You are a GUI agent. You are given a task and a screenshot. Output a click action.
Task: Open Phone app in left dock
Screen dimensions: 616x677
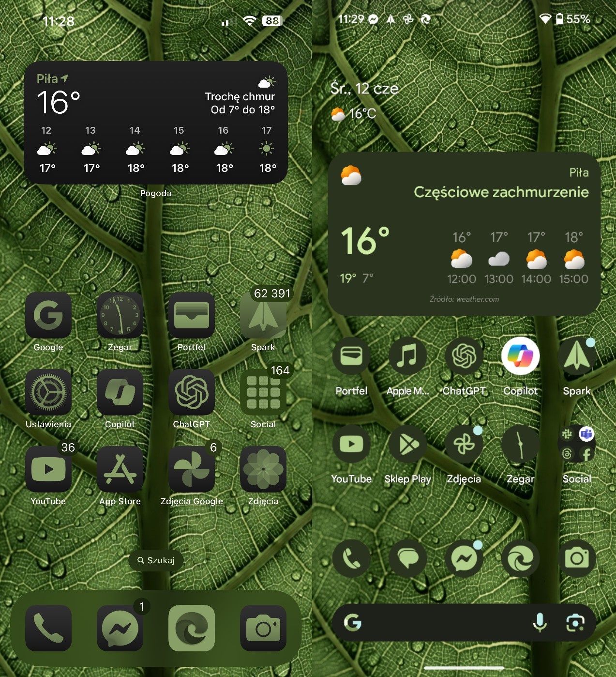click(48, 628)
